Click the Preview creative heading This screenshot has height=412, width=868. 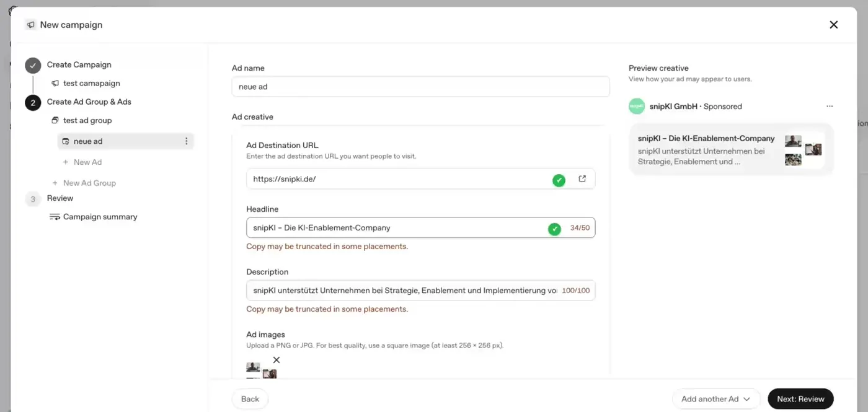tap(658, 68)
